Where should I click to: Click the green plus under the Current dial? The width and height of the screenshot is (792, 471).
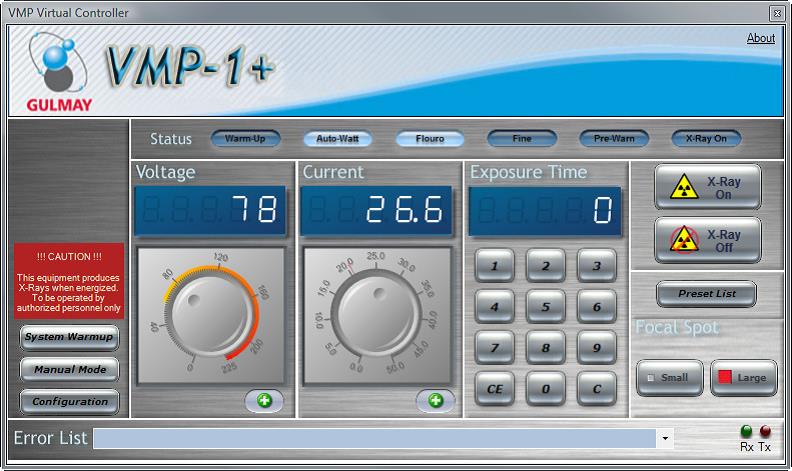435,401
